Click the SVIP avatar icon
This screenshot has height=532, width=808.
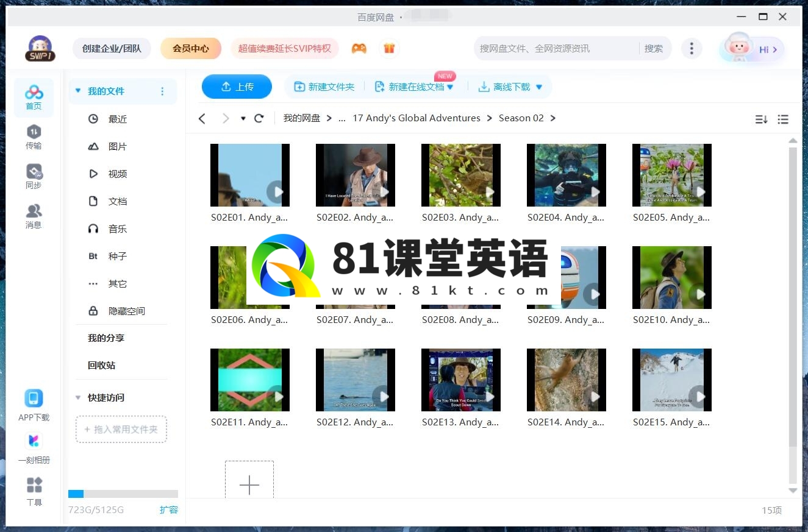coord(40,49)
